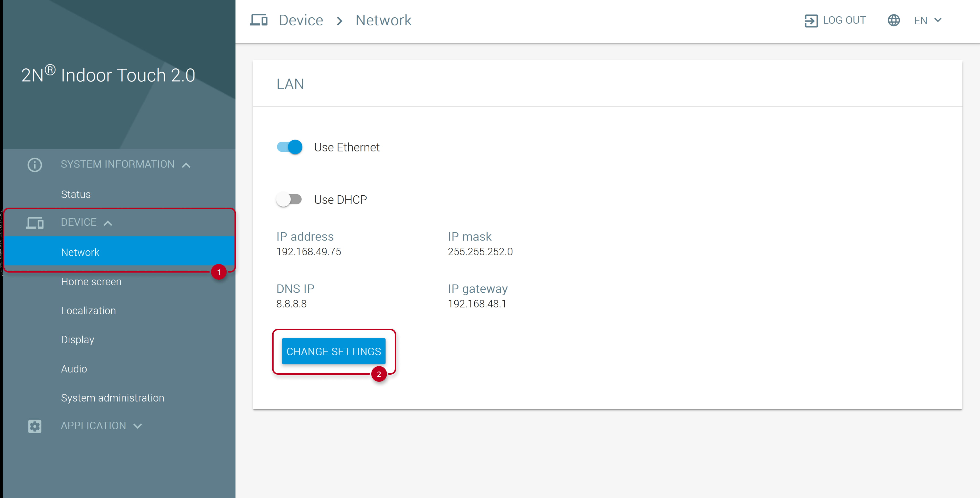The height and width of the screenshot is (498, 980).
Task: Click the globe language icon
Action: click(894, 20)
